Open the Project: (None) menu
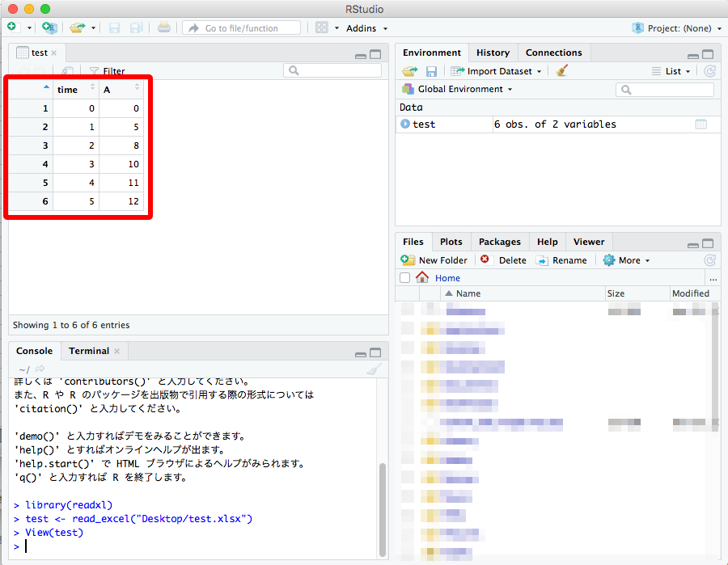The height and width of the screenshot is (565, 728). click(677, 28)
